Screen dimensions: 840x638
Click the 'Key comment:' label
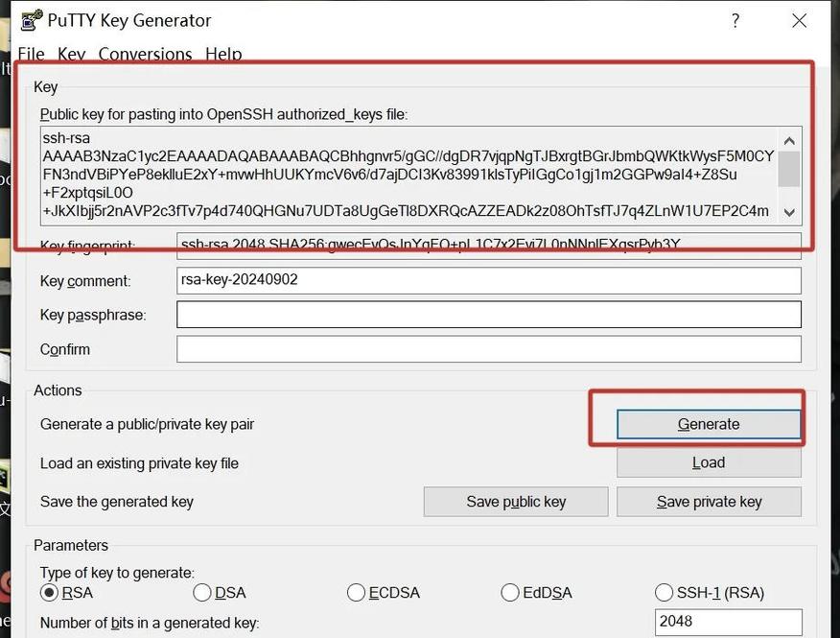tap(85, 281)
